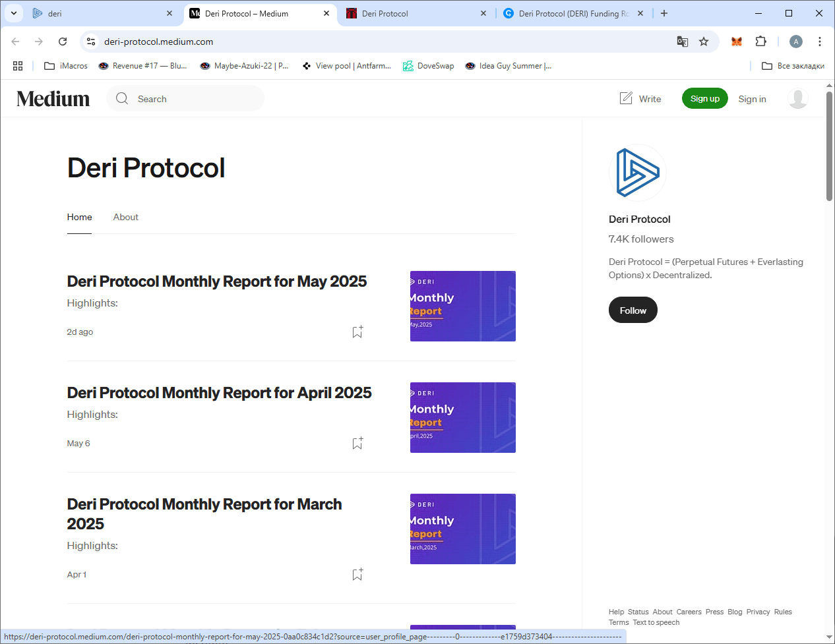Open the Terms footer link
The width and height of the screenshot is (835, 644).
pyautogui.click(x=619, y=622)
